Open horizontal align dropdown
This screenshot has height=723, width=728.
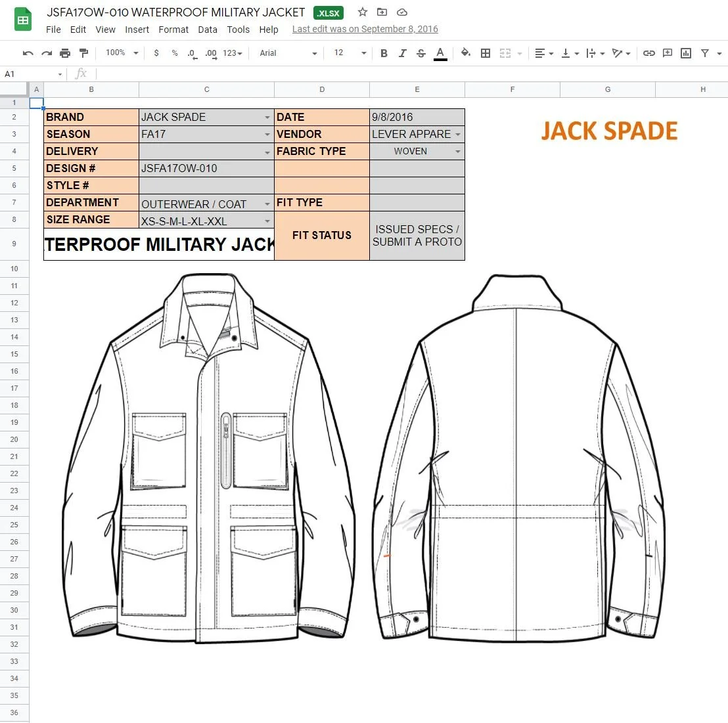(x=543, y=53)
